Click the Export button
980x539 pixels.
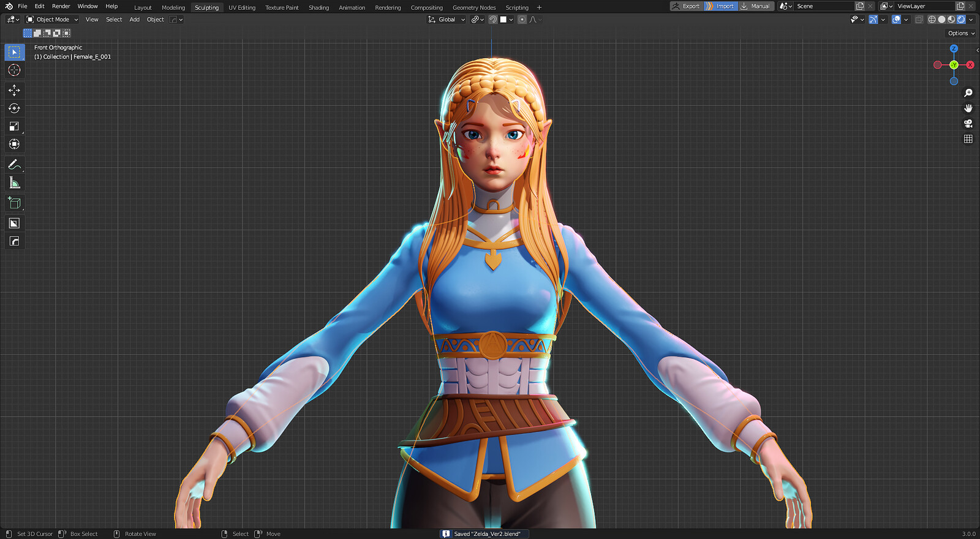click(686, 6)
